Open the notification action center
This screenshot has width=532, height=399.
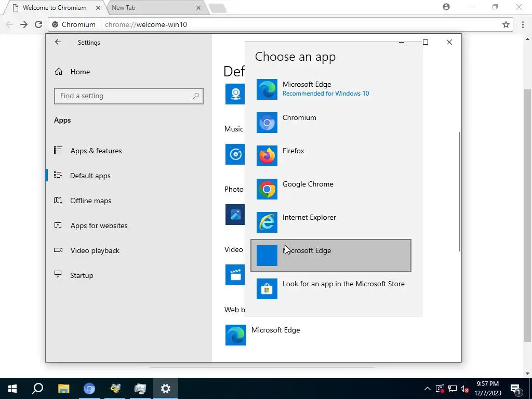coord(516,389)
